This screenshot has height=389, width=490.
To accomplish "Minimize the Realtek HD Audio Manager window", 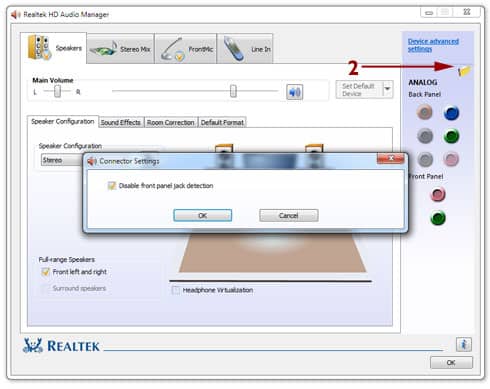I will (429, 13).
